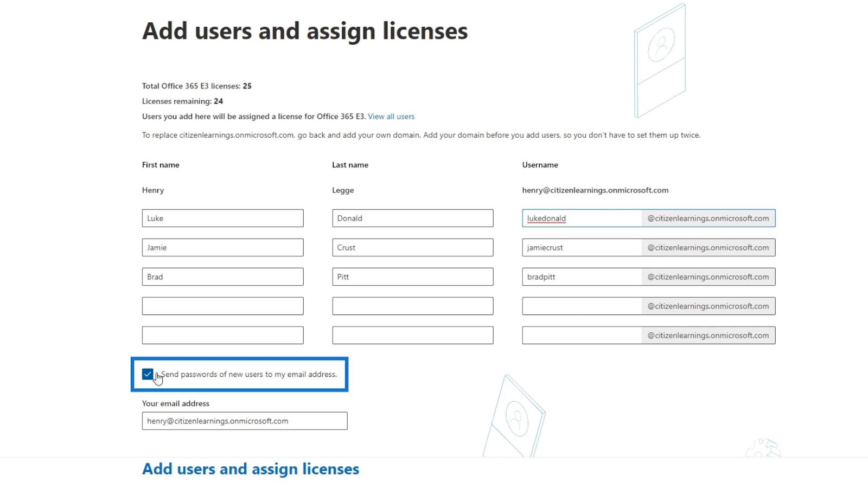Click the 'Total Office 365 E3 licenses: 25' text

click(197, 86)
